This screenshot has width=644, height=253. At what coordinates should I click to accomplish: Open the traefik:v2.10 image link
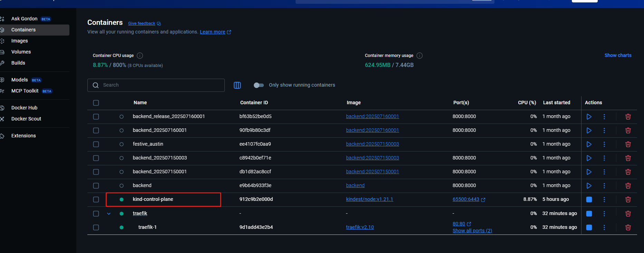(360, 227)
